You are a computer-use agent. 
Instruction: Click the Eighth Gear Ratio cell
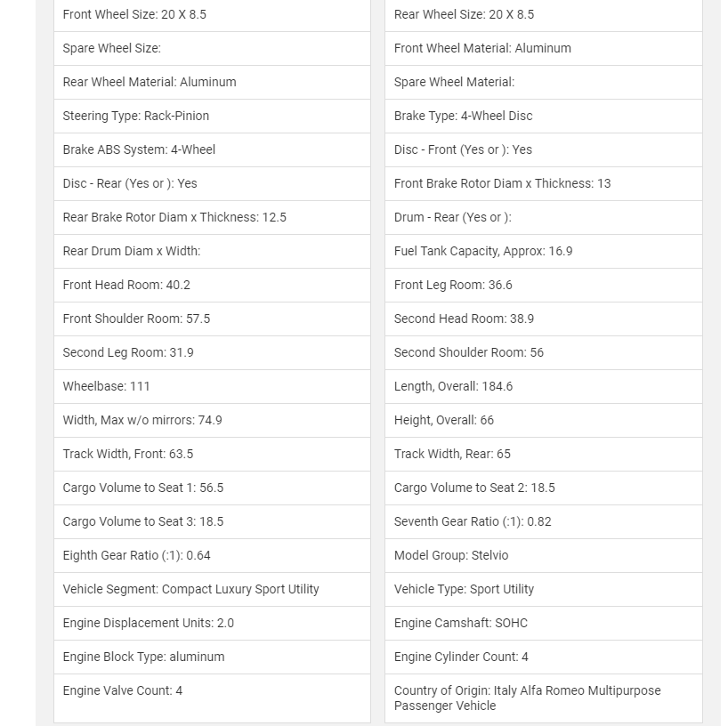137,555
